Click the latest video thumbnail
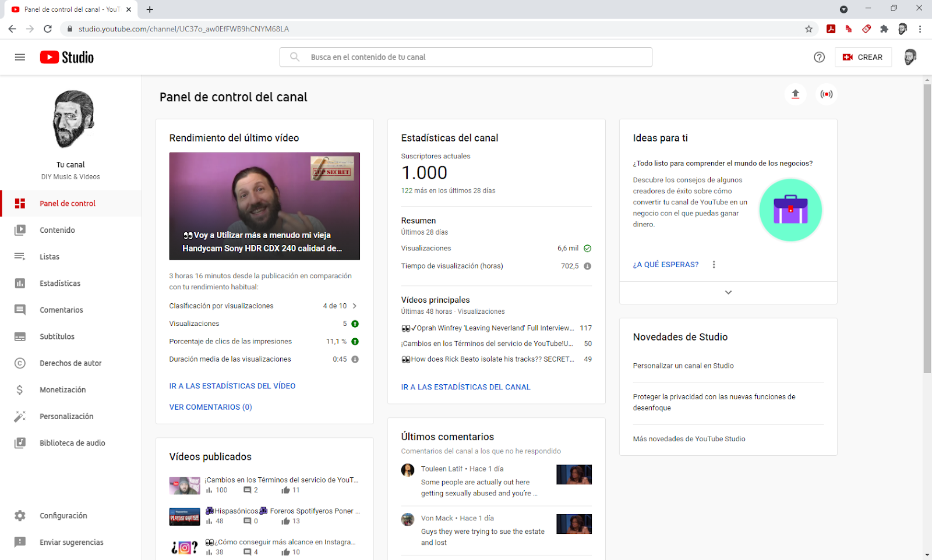 (x=264, y=206)
